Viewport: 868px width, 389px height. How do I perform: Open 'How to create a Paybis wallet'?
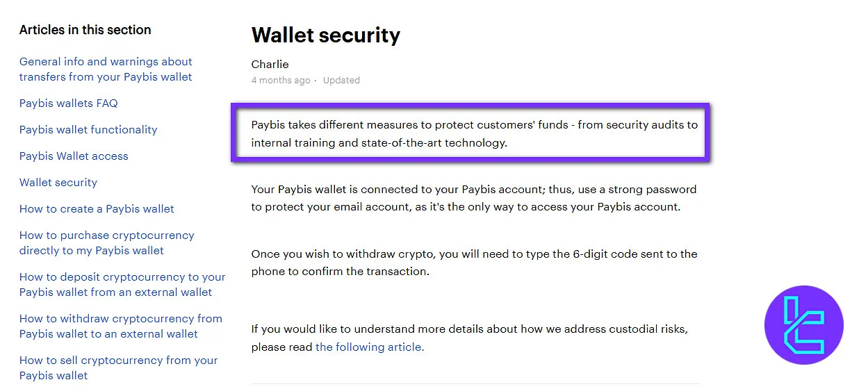coord(97,209)
